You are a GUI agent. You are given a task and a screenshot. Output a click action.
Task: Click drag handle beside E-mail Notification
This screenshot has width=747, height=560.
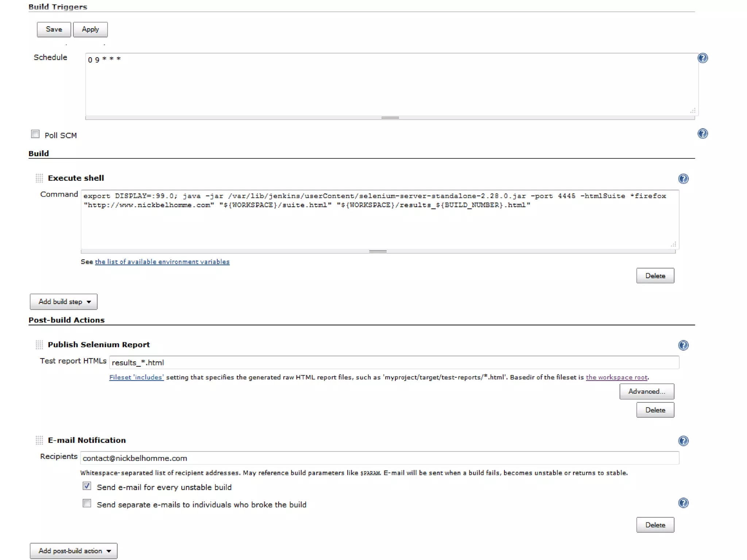pyautogui.click(x=39, y=440)
